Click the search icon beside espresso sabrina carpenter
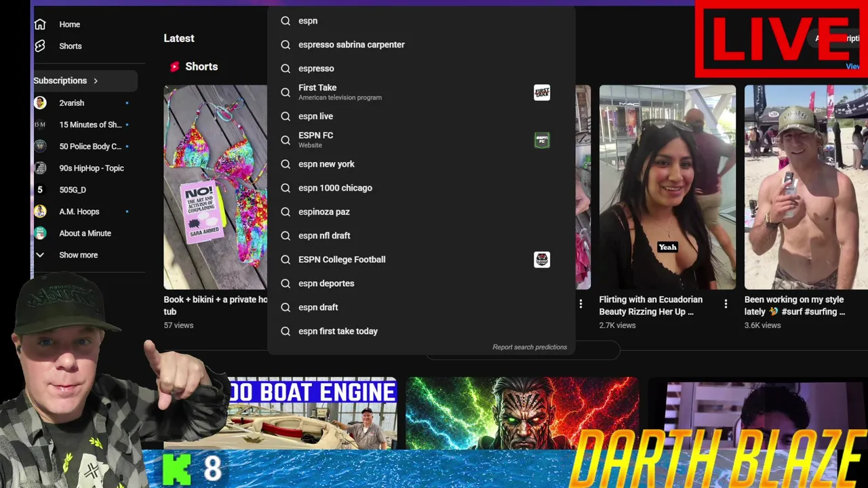The image size is (868, 488). tap(285, 45)
